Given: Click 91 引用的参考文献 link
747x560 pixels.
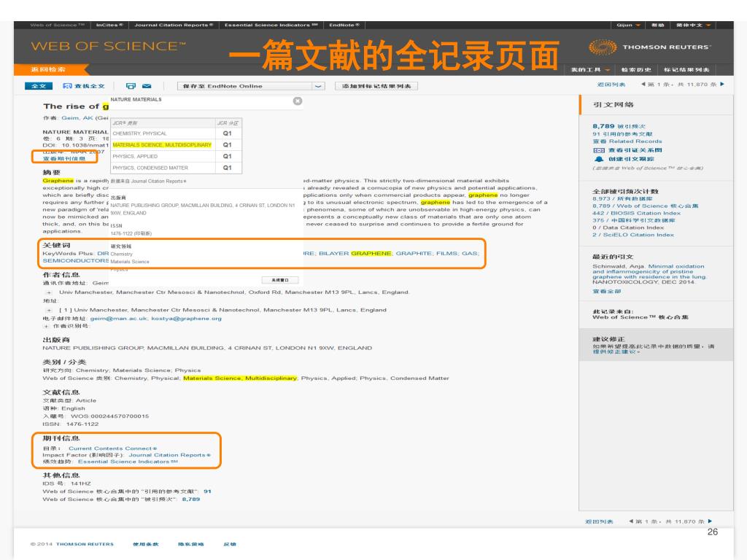Looking at the screenshot, I should tap(623, 134).
